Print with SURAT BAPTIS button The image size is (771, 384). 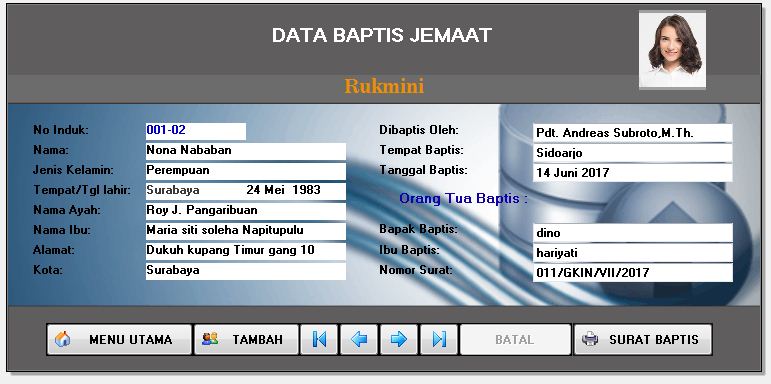point(643,339)
